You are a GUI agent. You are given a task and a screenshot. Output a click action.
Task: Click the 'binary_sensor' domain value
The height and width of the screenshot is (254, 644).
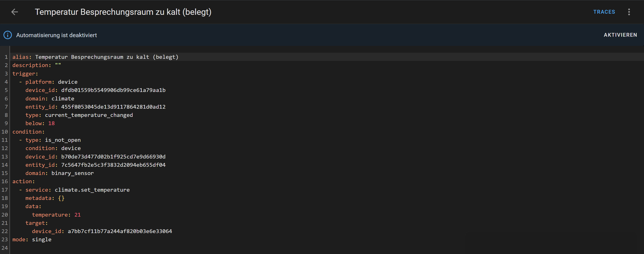pos(72,173)
